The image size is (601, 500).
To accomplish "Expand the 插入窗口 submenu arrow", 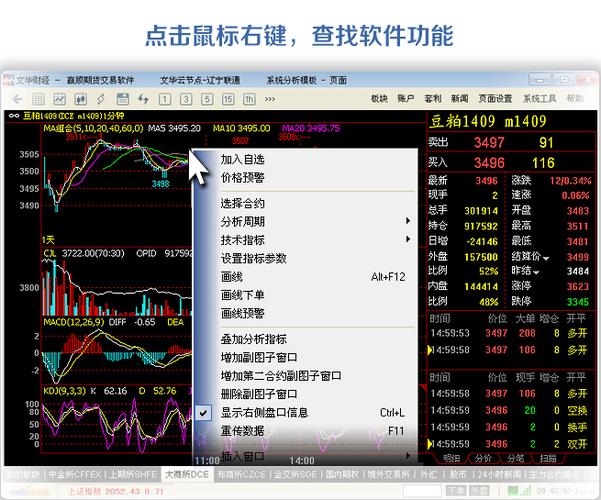I will click(x=408, y=456).
